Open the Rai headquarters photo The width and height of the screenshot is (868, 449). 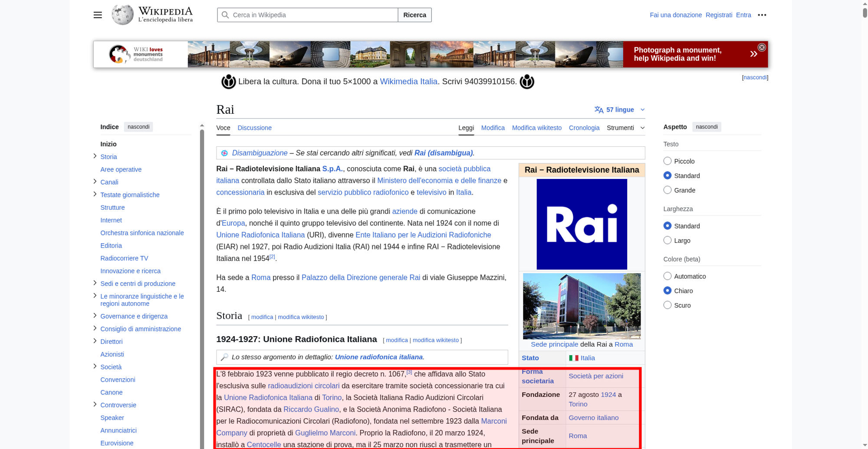pos(582,306)
